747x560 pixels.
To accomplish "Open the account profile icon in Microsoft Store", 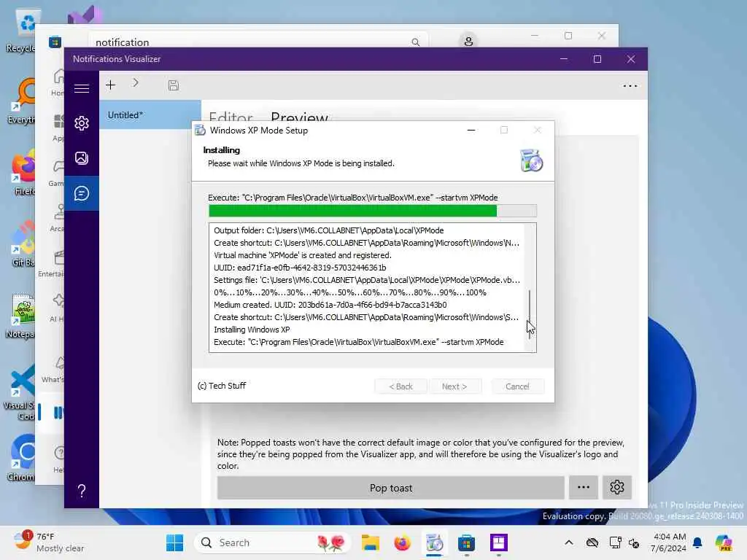I will click(x=468, y=42).
